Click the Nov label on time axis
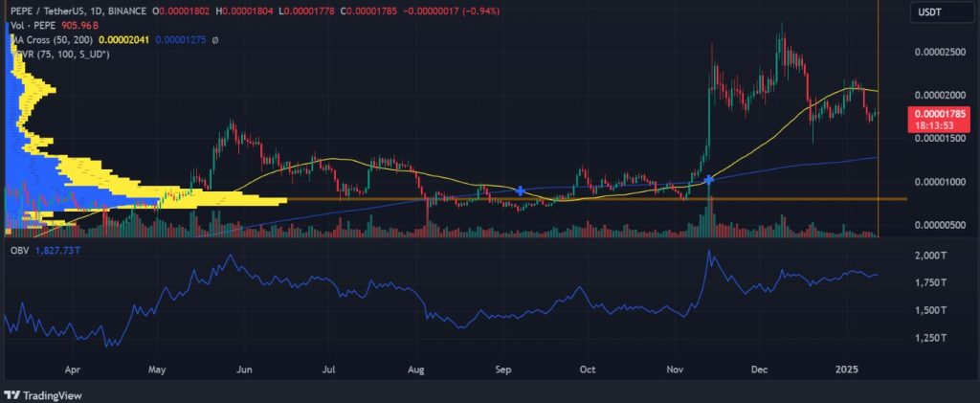This screenshot has width=980, height=403. [674, 369]
